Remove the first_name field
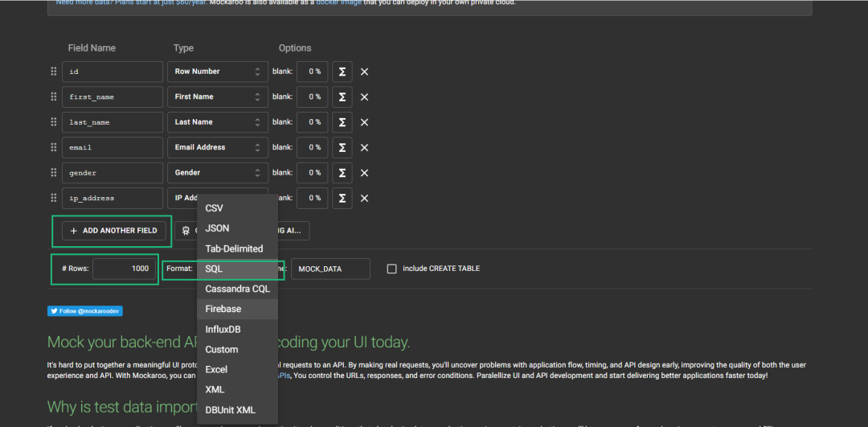The height and width of the screenshot is (427, 868). click(364, 97)
